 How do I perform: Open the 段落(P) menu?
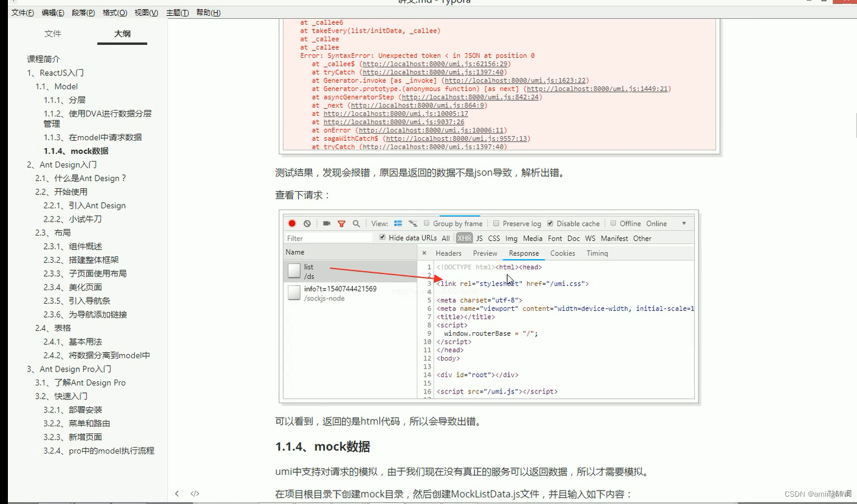[83, 13]
